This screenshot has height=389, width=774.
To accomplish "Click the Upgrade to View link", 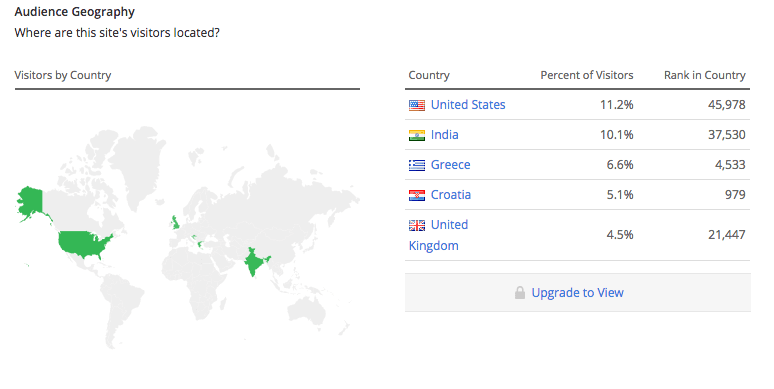I will [578, 293].
